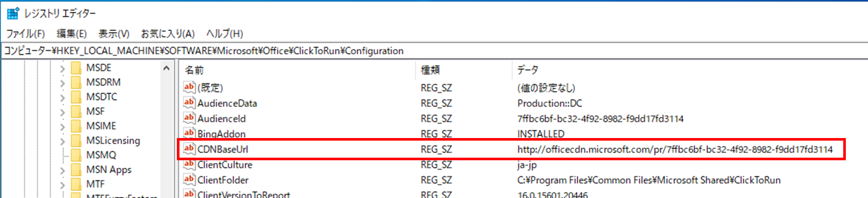Click the AudienceId GUID data cell
Screen dimensions: 868x198
point(600,118)
